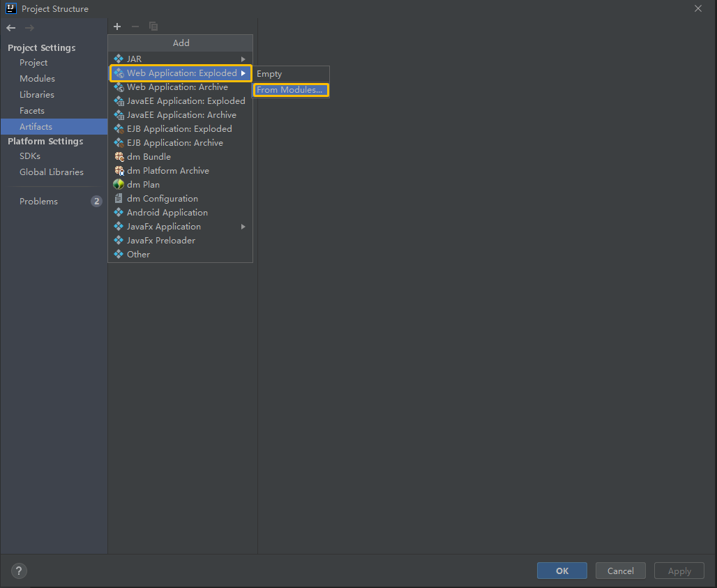Select dm Configuration menu entry
Screen dimensions: 717x588
(x=181, y=198)
